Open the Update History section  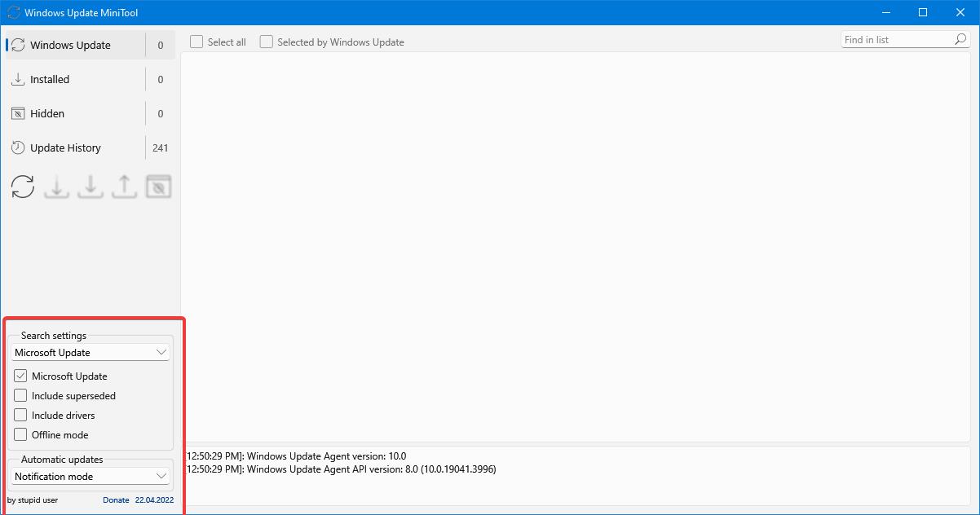[x=90, y=147]
